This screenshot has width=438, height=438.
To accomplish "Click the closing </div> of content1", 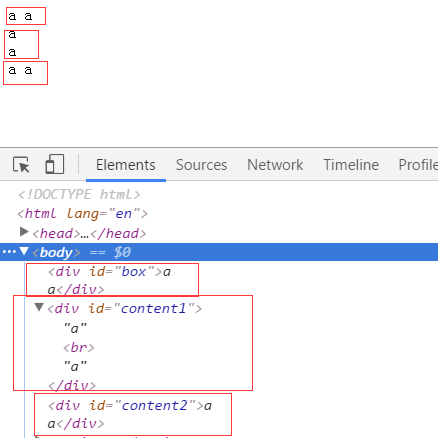I will [x=72, y=386].
